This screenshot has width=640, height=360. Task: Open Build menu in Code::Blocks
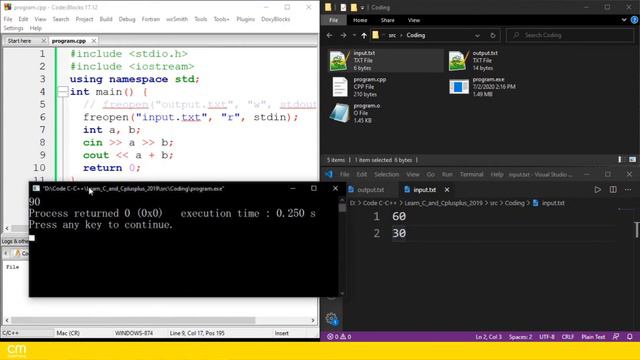106,19
